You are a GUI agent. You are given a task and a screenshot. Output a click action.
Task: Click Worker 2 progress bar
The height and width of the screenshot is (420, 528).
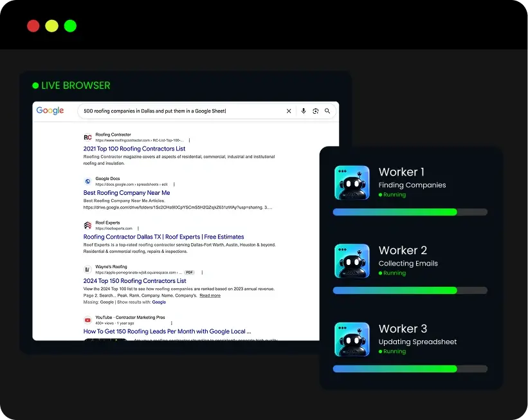(410, 290)
